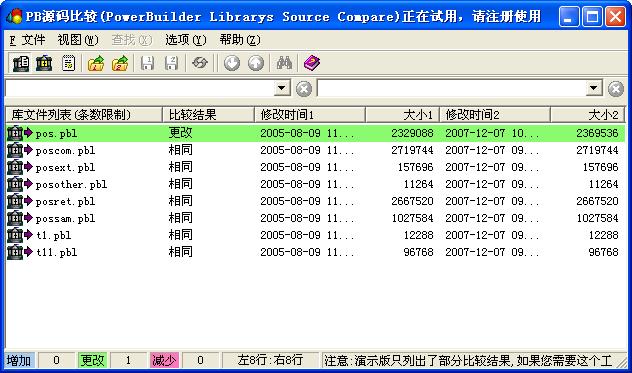
Task: Go to next difference down arrow
Action: click(232, 63)
